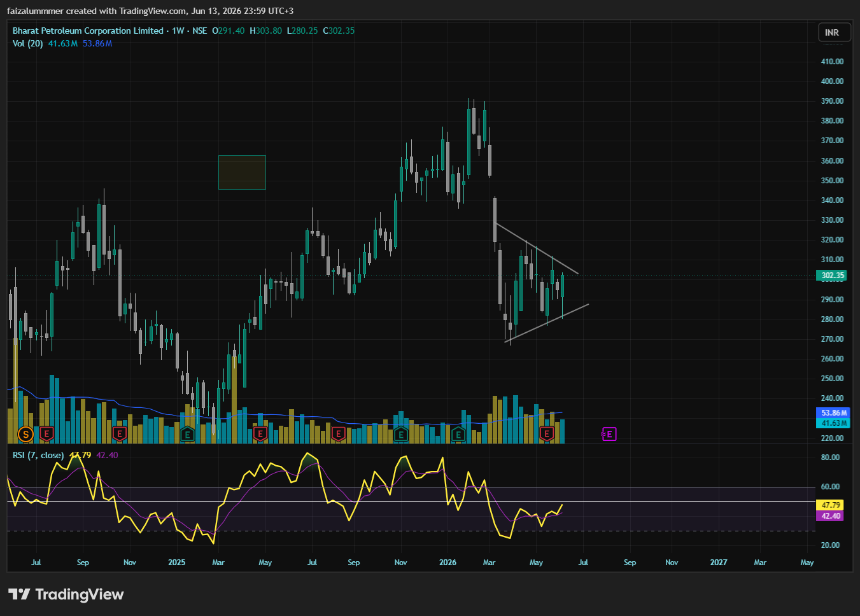Viewport: 860px width, 616px height.
Task: Click the close value C302.35 in the legend
Action: 339,31
